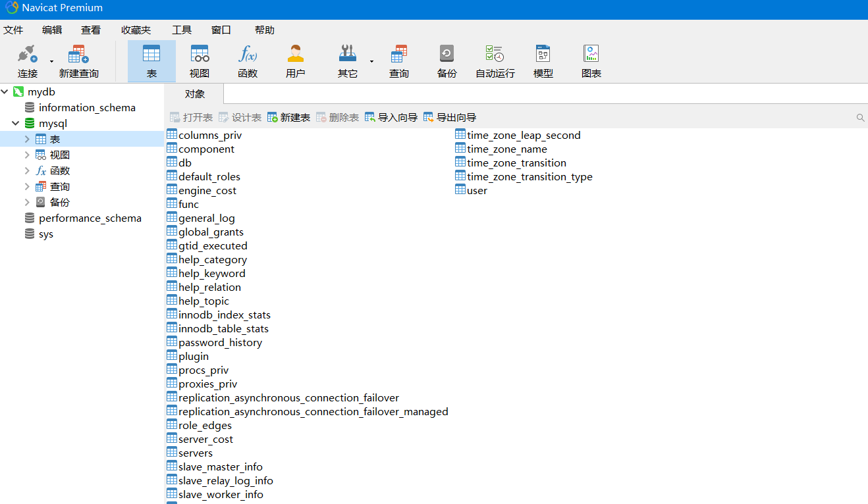Click the Navicat Premium logo in title bar

(x=12, y=8)
